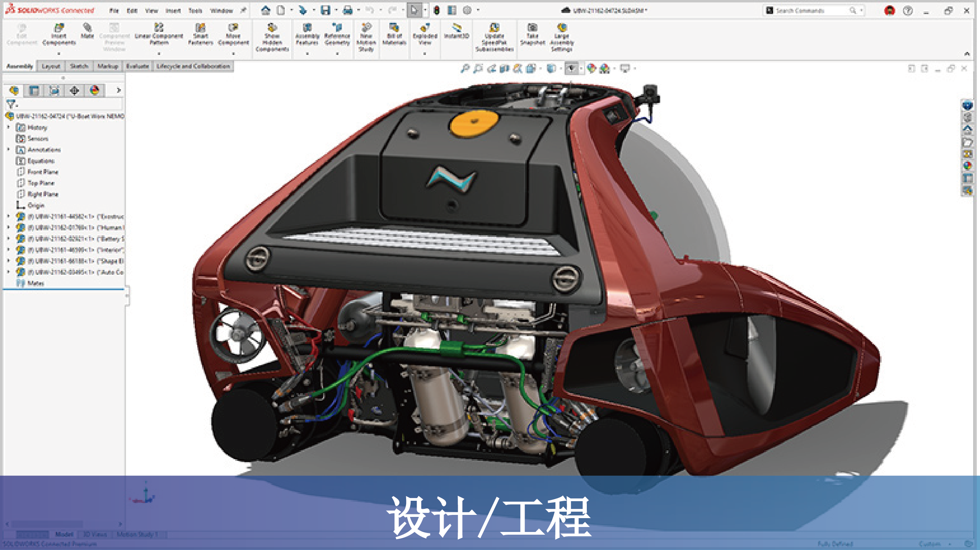The width and height of the screenshot is (980, 550).
Task: Click the user profile avatar
Action: pyautogui.click(x=889, y=11)
